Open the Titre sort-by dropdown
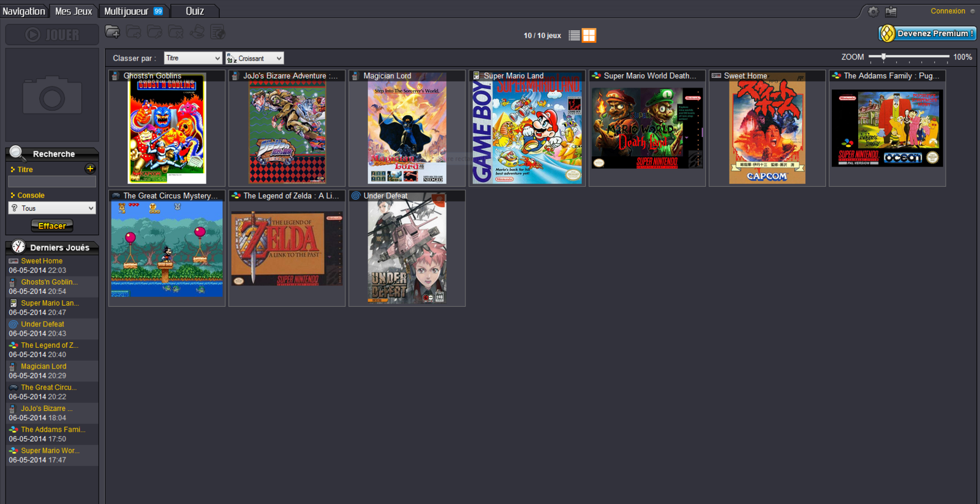 click(193, 58)
